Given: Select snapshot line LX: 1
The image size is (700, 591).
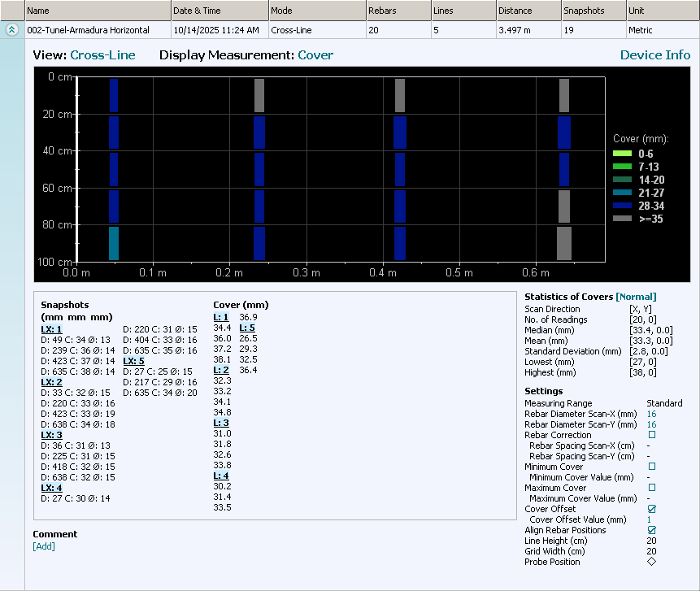Looking at the screenshot, I should 51,329.
